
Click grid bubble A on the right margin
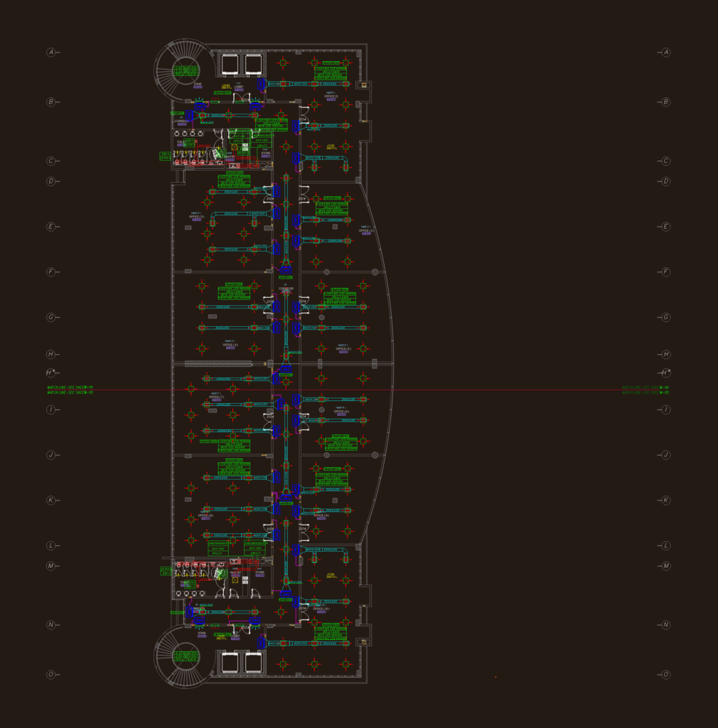[x=665, y=52]
